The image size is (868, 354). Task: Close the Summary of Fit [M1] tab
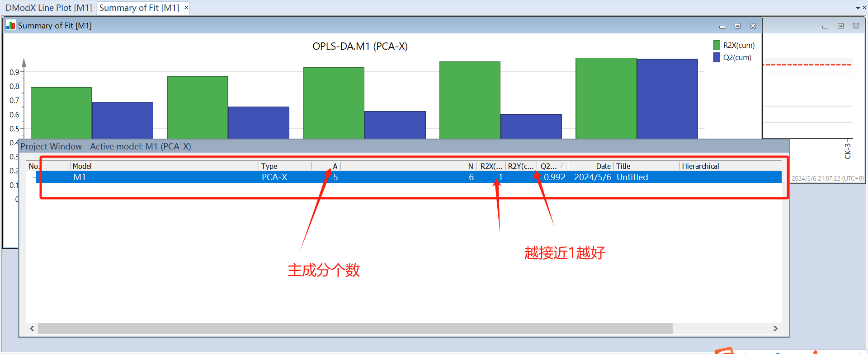pos(186,8)
